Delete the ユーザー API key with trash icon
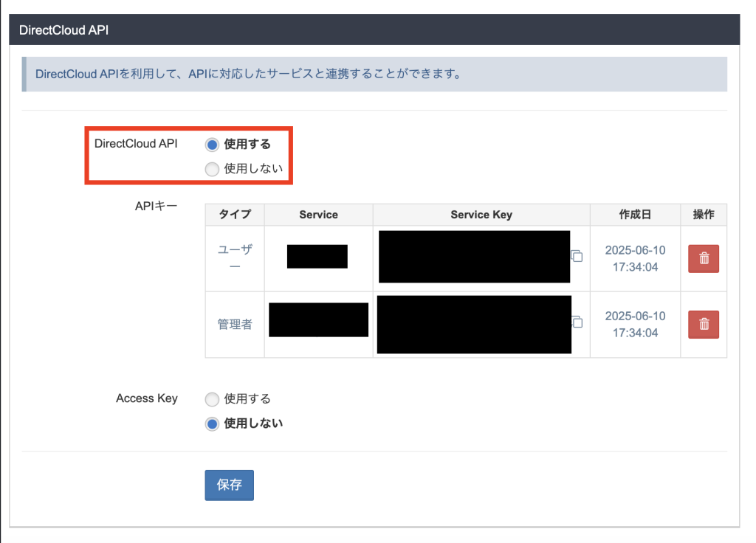756x543 pixels. [704, 259]
